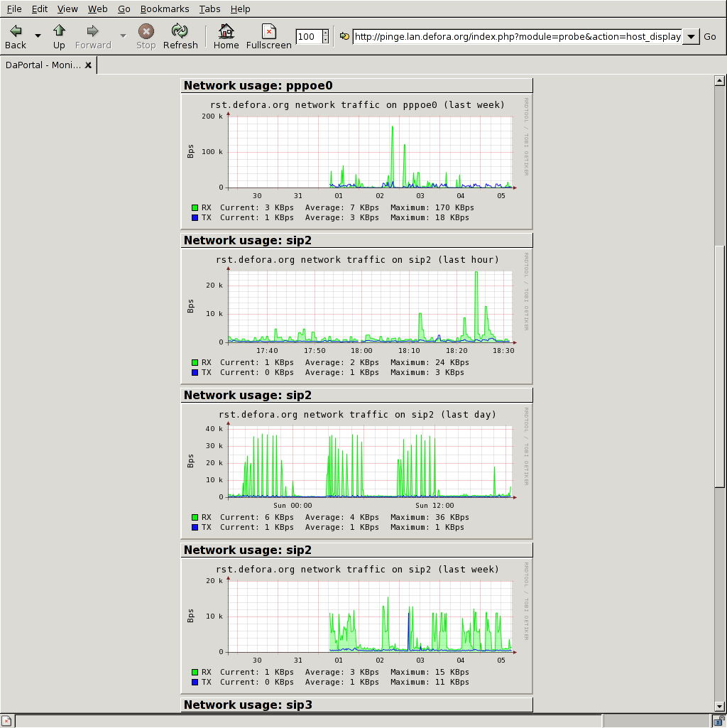Click the Stop loading icon

tap(146, 31)
